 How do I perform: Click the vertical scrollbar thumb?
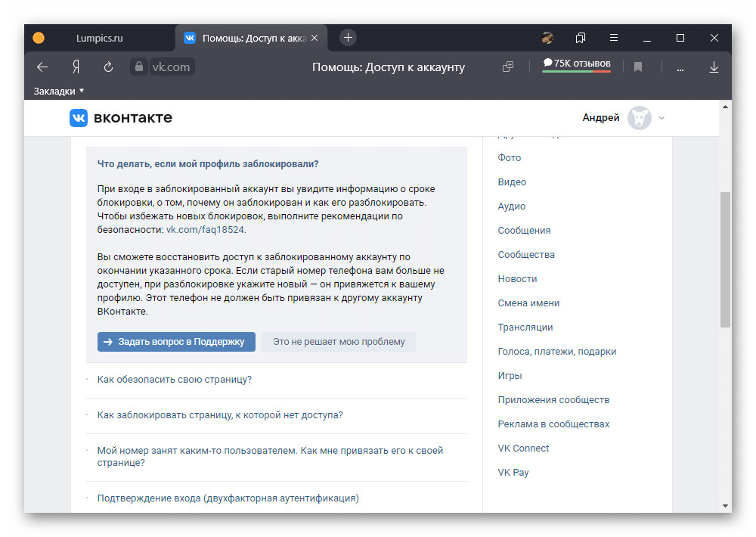725,259
